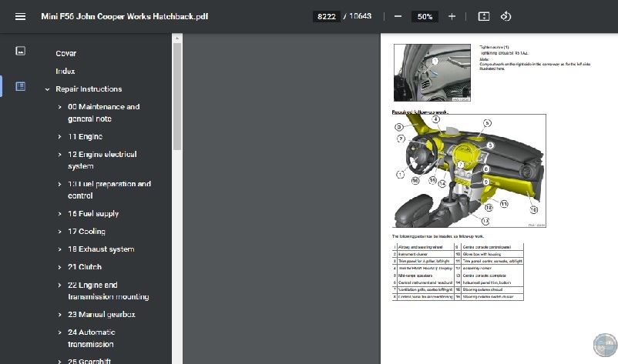Open the Repair Instructions outline entry
Screen dimensions: 618x364
(x=89, y=89)
